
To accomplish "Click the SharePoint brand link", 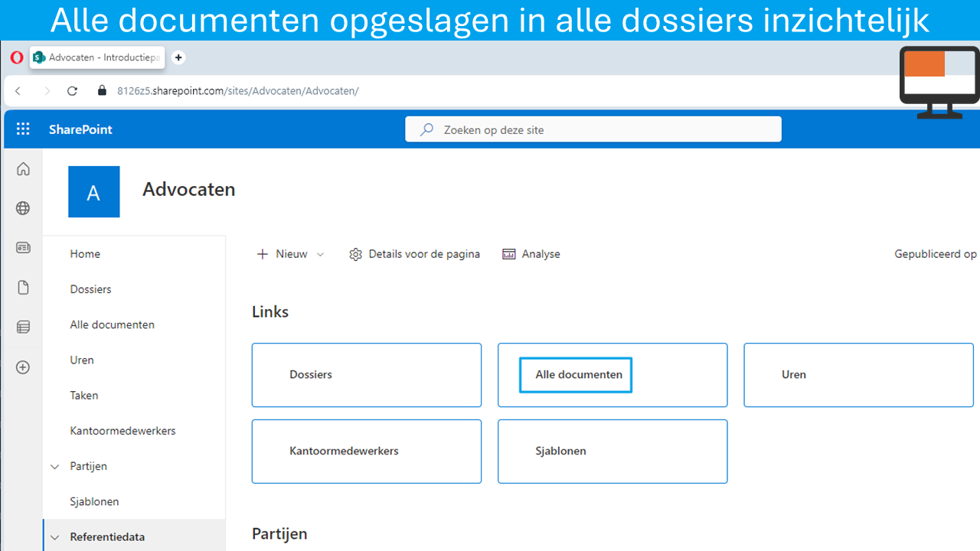I will [x=80, y=129].
